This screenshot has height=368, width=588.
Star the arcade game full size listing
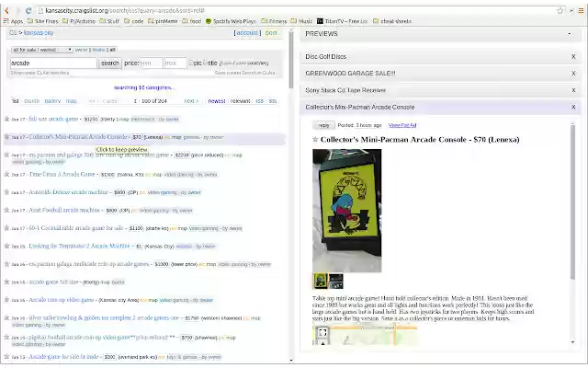tap(6, 282)
